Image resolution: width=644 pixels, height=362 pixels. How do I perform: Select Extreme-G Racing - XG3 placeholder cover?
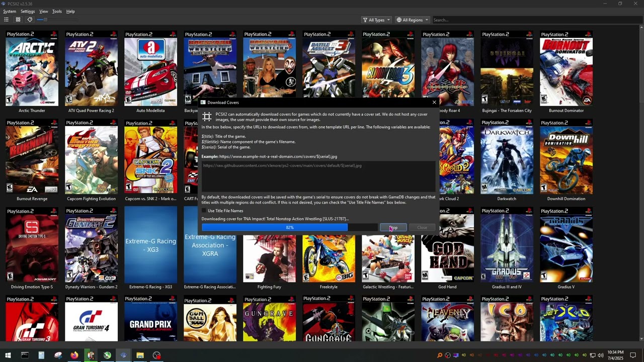pyautogui.click(x=150, y=244)
